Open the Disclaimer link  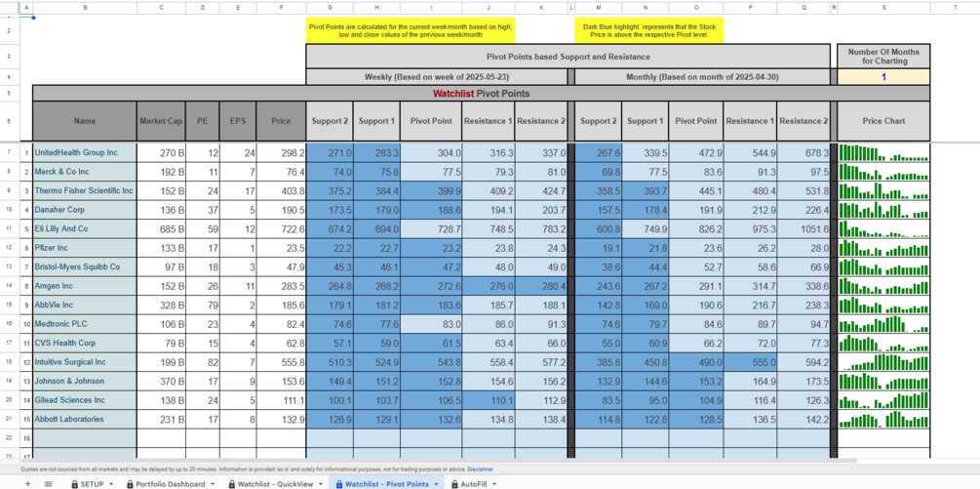(x=481, y=469)
